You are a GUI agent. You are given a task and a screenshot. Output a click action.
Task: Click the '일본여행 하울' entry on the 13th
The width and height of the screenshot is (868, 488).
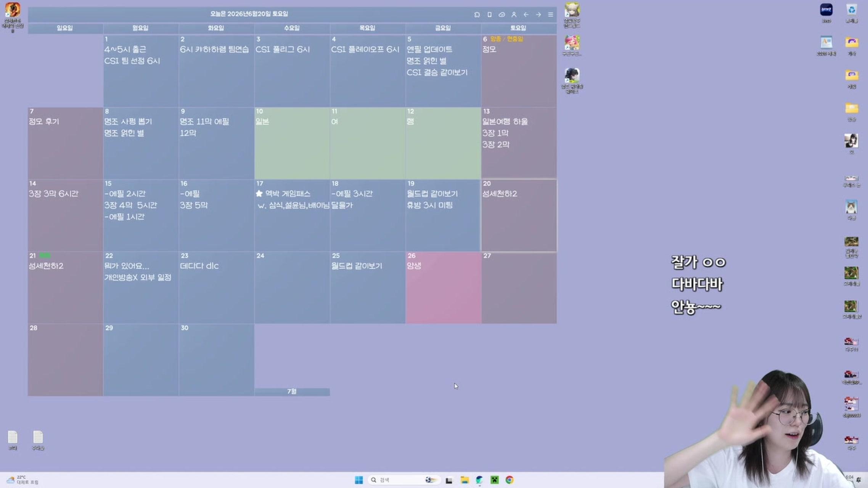[x=505, y=121]
